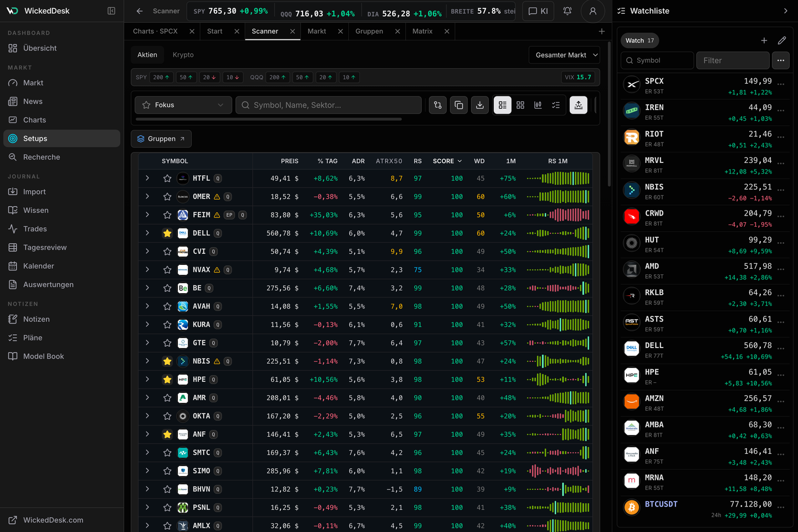Viewport: 798px width, 532px height.
Task: Open Trades in the sidebar
Action: tap(62, 229)
